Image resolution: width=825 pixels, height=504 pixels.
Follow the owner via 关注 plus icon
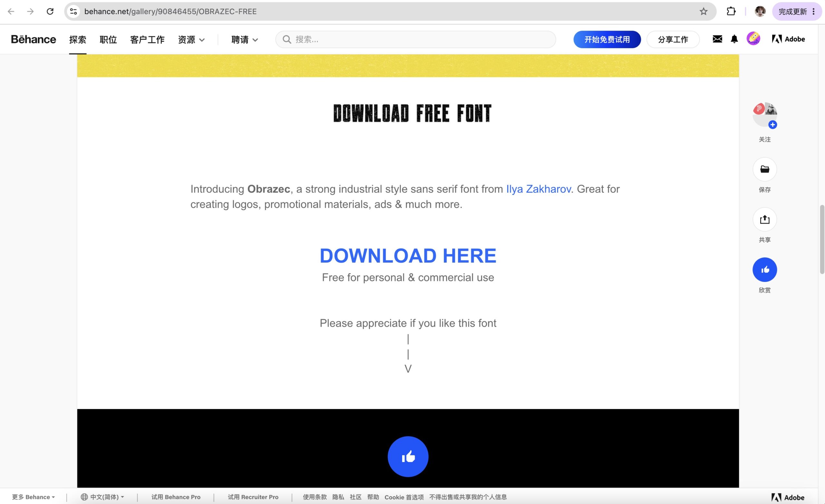(x=772, y=125)
